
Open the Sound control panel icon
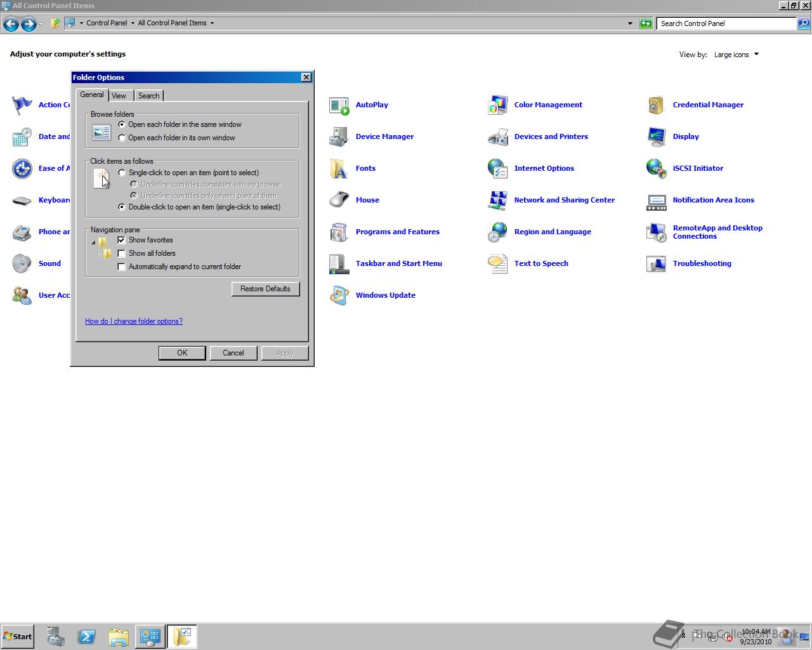22,264
